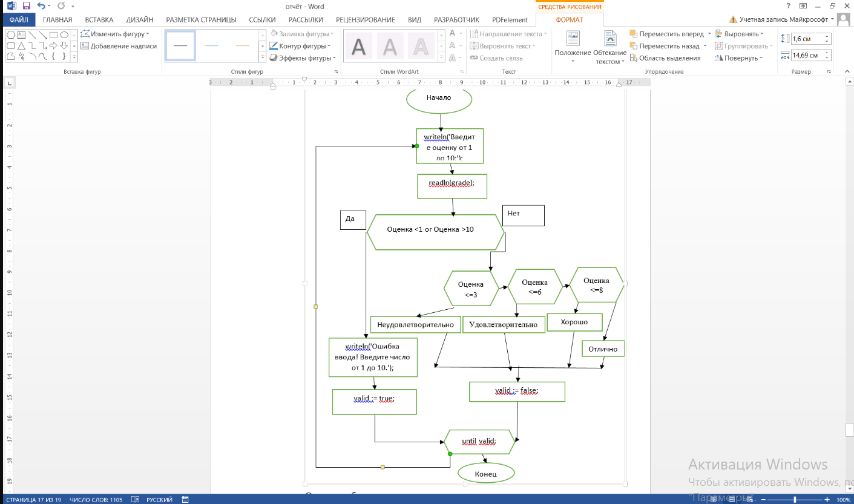
Task: Click the Save icon in quick access toolbar
Action: click(25, 6)
